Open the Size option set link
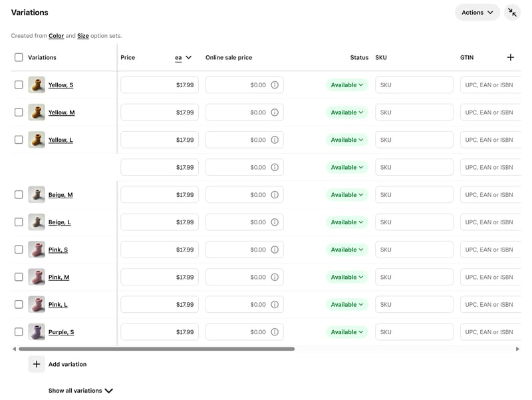 tap(83, 36)
